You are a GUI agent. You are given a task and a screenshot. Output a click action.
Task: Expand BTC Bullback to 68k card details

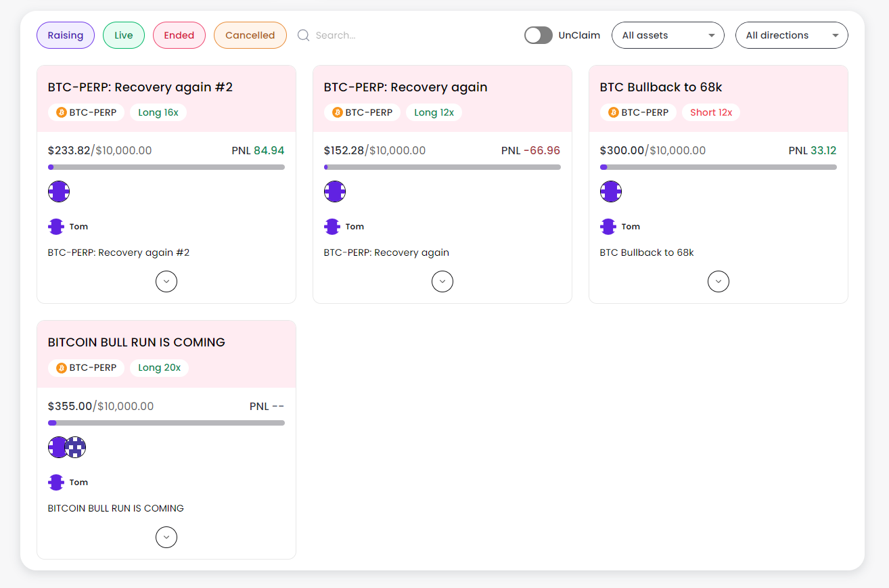click(x=719, y=281)
